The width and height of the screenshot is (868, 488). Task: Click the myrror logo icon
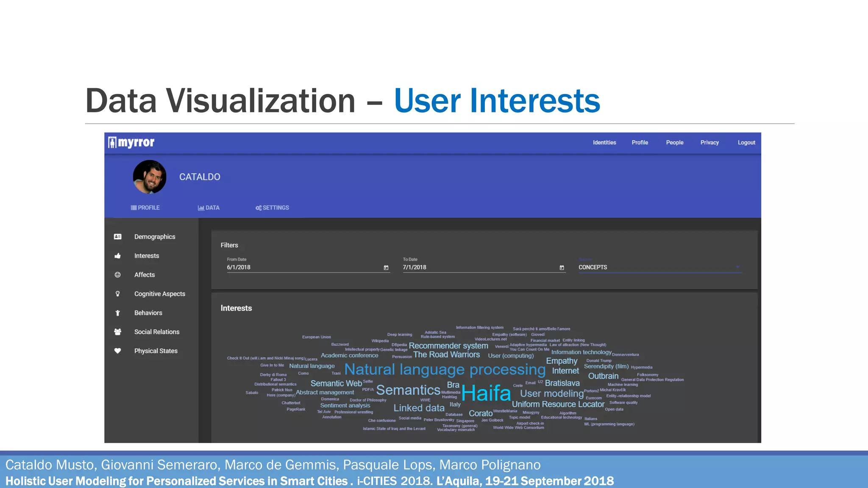coord(112,142)
